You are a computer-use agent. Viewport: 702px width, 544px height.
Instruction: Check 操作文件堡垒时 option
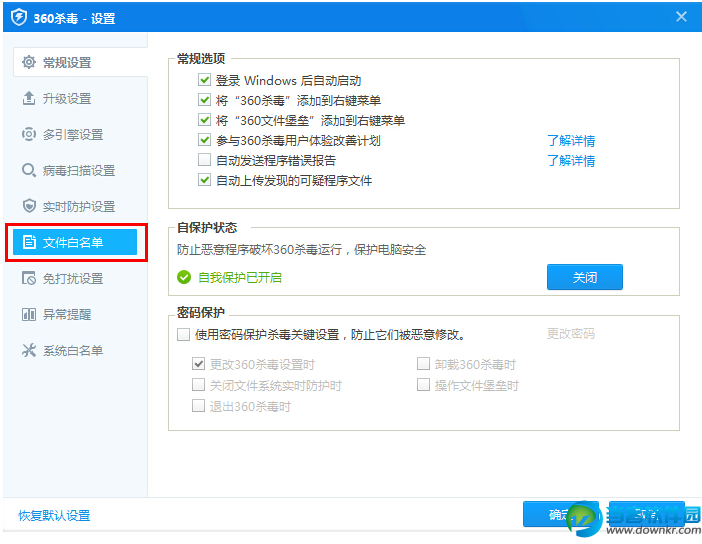pyautogui.click(x=423, y=385)
